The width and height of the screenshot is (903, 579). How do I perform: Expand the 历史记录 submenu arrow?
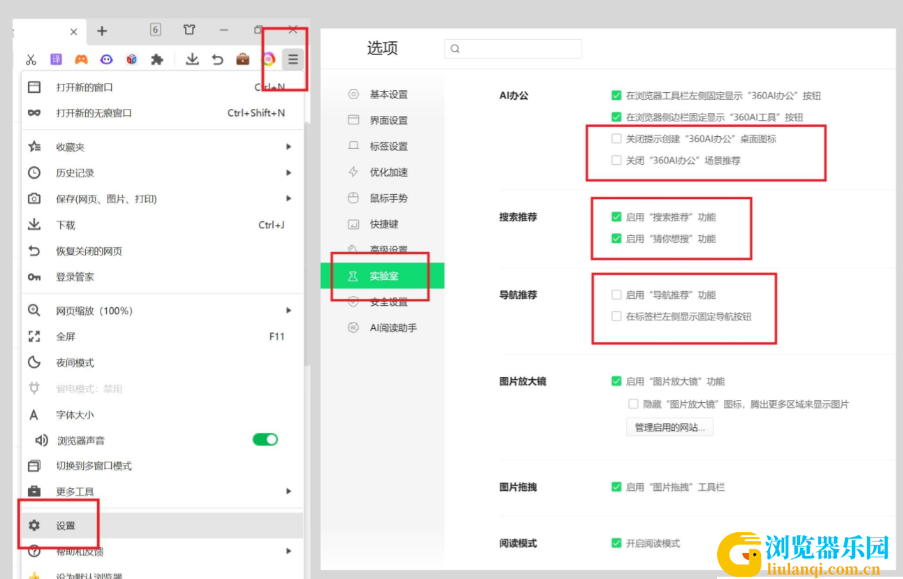tap(289, 173)
